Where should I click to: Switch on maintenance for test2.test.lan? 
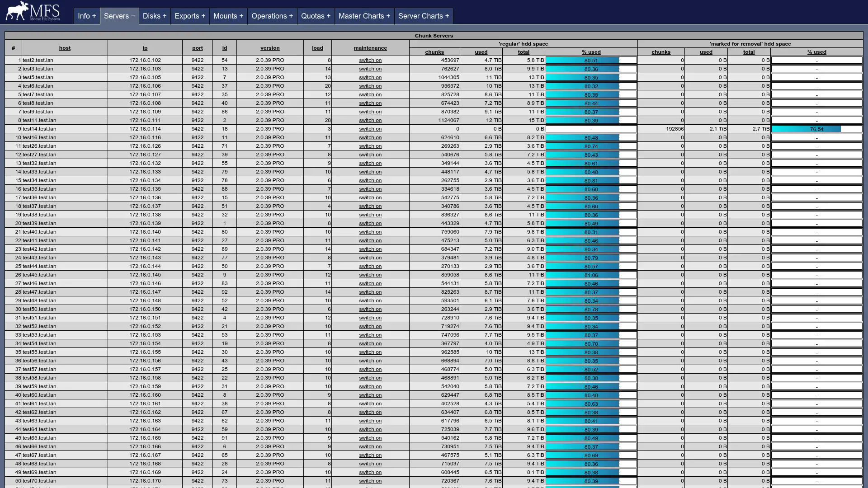click(x=370, y=60)
